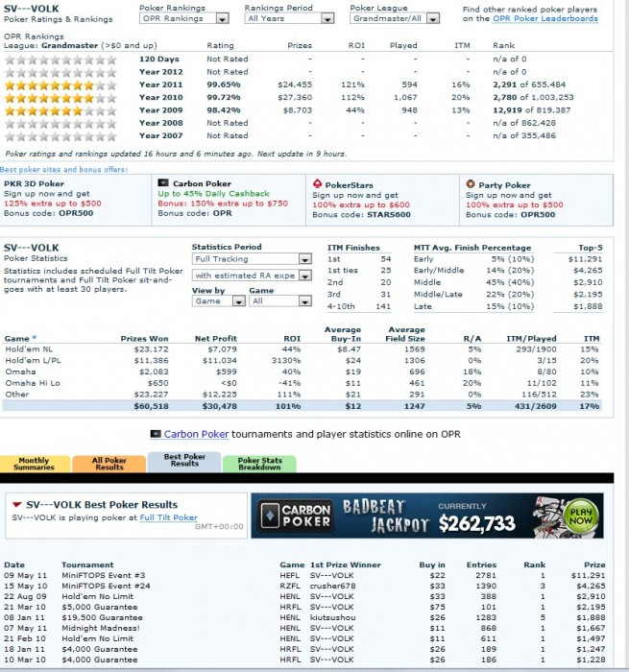Click the MiniFTOPS Event #3 tournament

click(x=104, y=575)
